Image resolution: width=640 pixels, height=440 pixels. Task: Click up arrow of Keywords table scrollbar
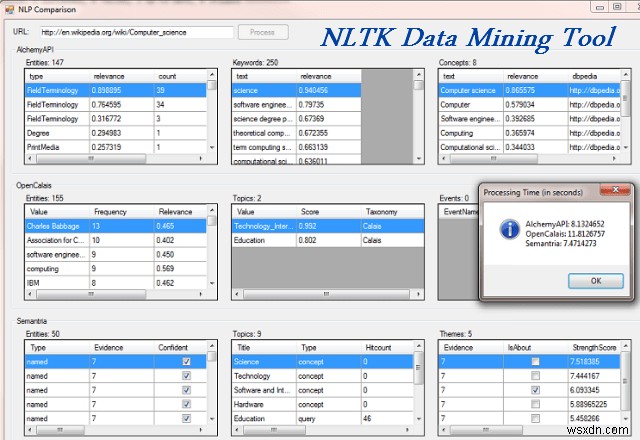418,75
